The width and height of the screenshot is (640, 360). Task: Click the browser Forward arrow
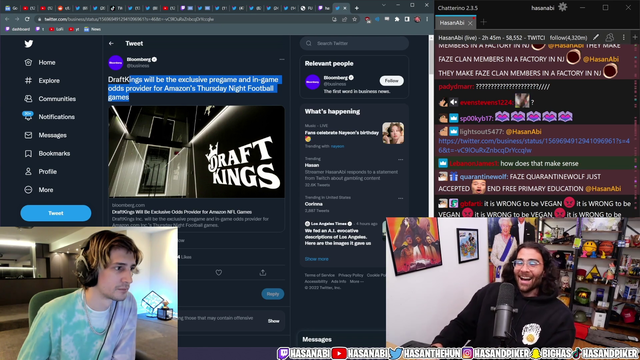pos(17,19)
